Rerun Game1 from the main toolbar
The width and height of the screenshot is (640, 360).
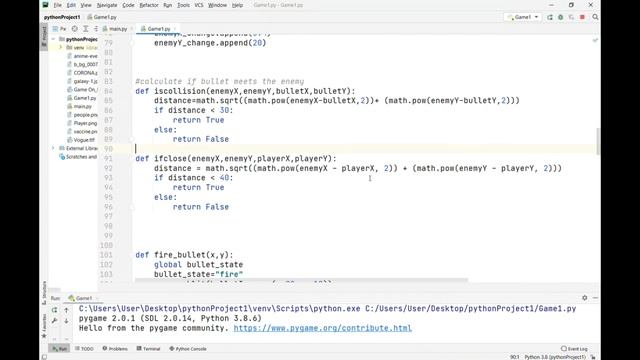pyautogui.click(x=550, y=17)
